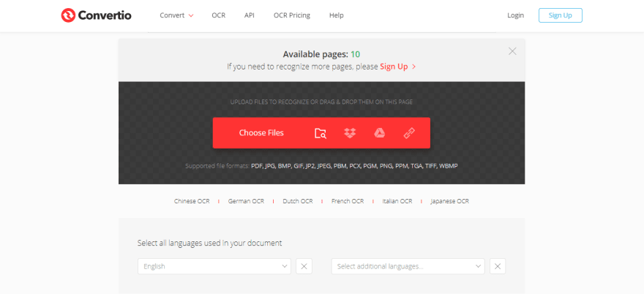Clear the additional languages selection

point(498,266)
